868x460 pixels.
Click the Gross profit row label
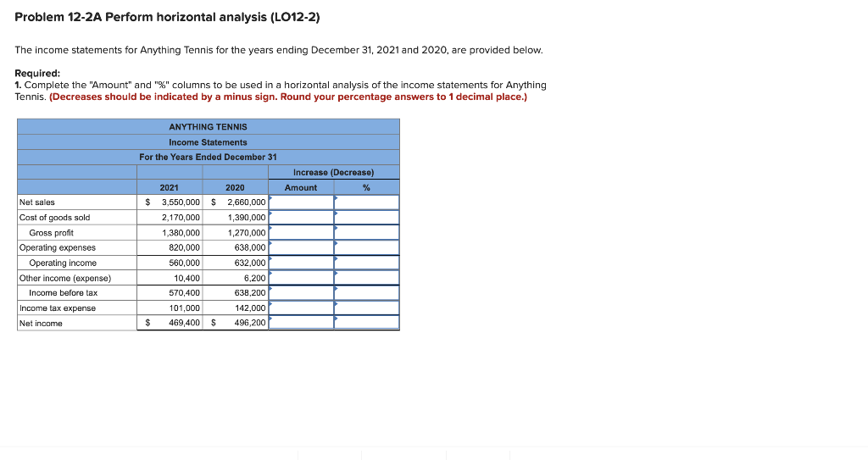[x=51, y=233]
